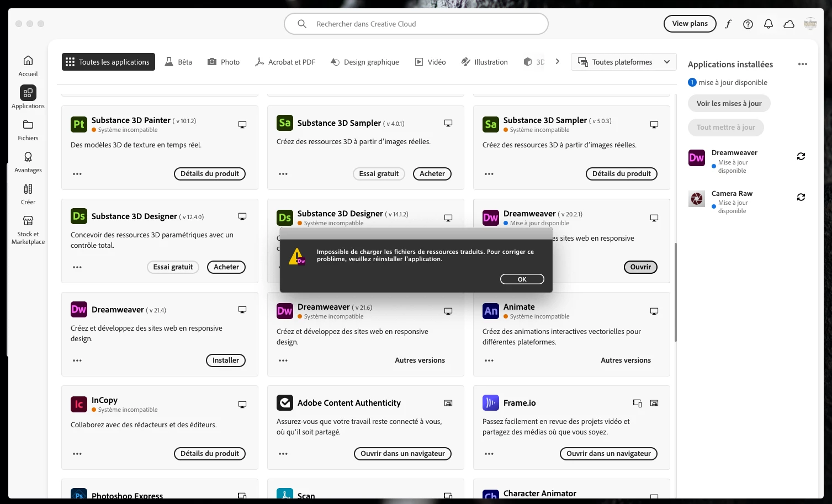Click Essai gratuit for Substance 3D Designer

click(x=173, y=267)
